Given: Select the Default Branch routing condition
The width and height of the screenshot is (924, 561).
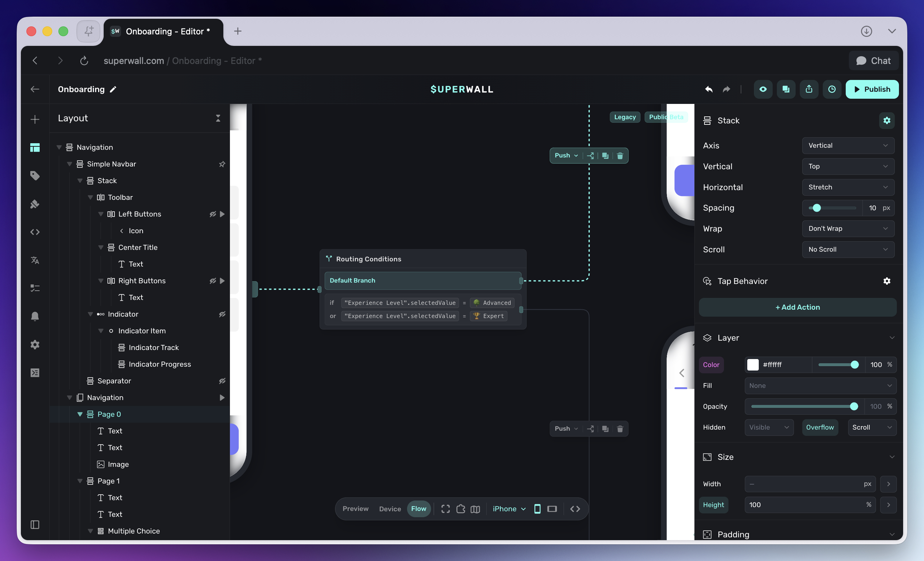Looking at the screenshot, I should click(423, 280).
